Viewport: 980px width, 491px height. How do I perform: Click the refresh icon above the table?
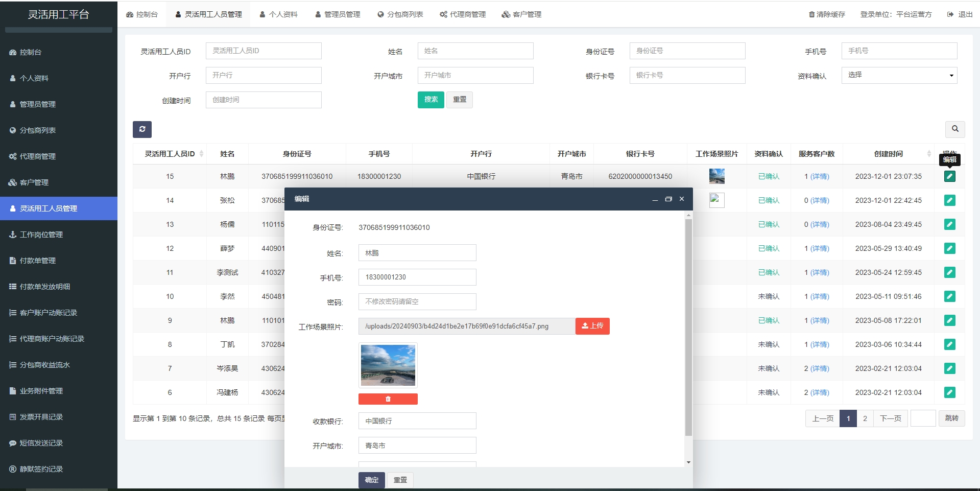[142, 129]
